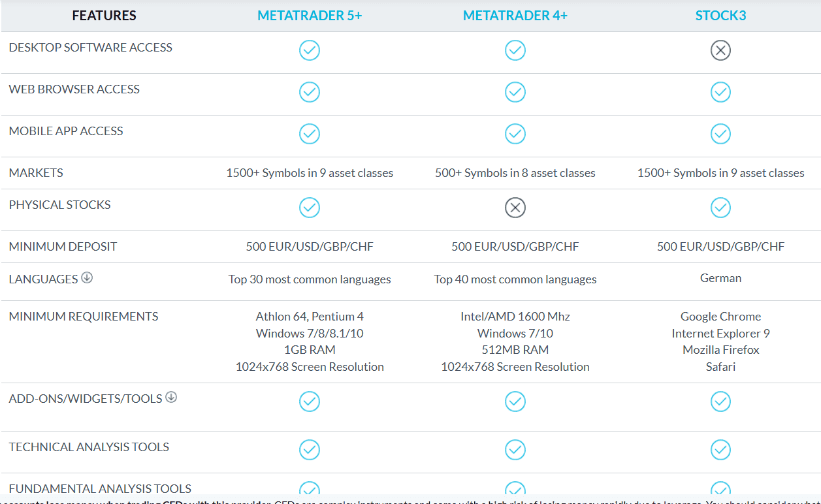Image resolution: width=821 pixels, height=504 pixels.
Task: Select the Stock3 column header
Action: (x=720, y=15)
